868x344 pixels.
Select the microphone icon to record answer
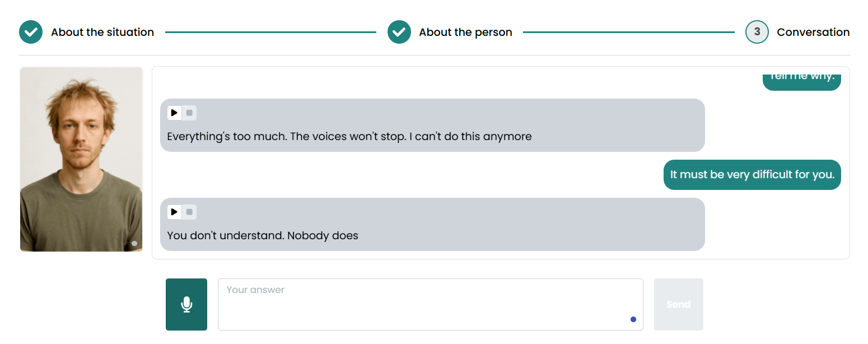click(x=186, y=304)
